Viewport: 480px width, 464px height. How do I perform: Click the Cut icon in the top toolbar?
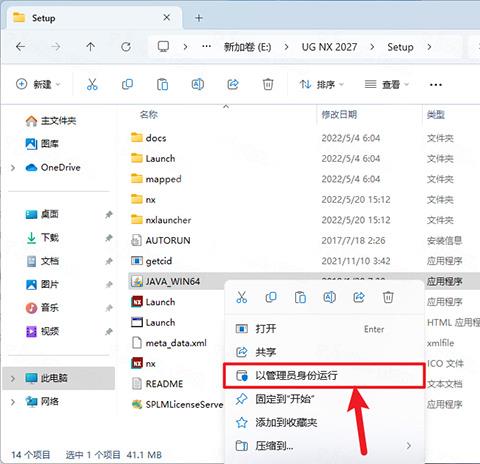coord(92,84)
